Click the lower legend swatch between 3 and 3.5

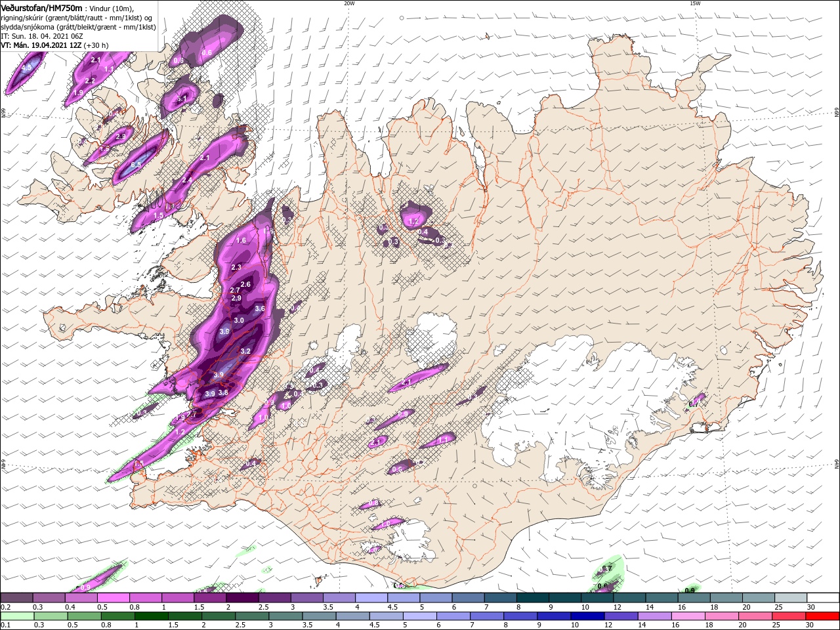coord(285,616)
